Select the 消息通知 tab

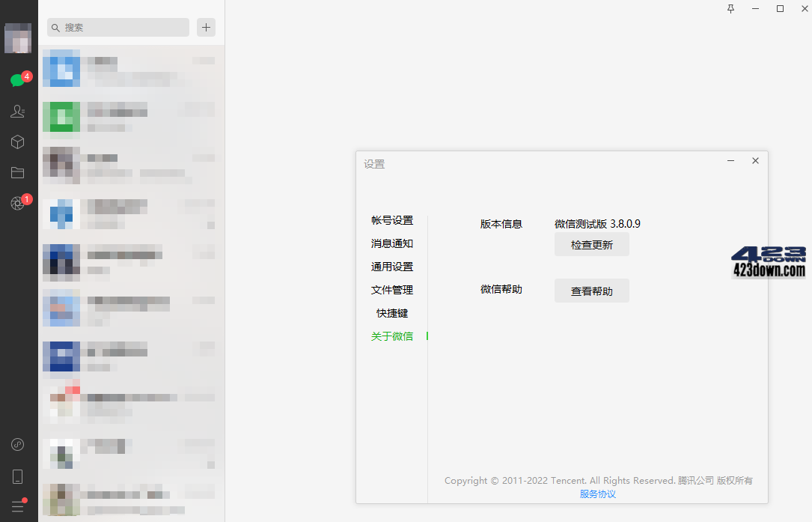(392, 244)
